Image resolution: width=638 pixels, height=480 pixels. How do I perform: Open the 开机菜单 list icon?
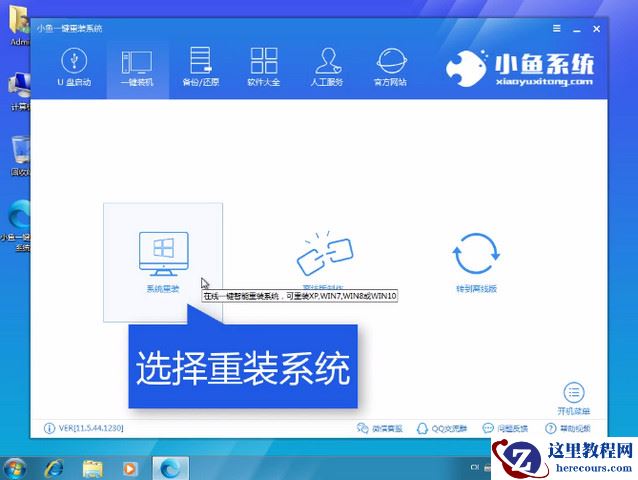574,393
